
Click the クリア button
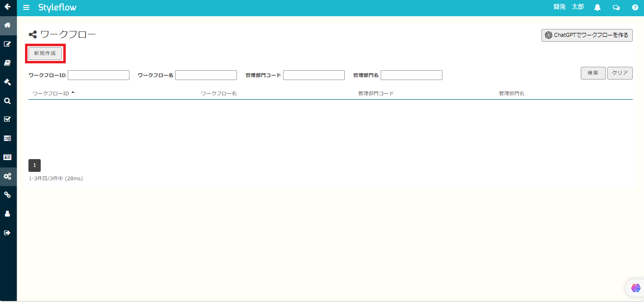point(620,73)
